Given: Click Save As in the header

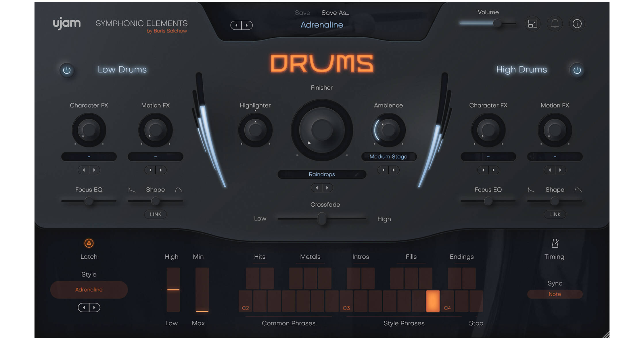Looking at the screenshot, I should coord(335,13).
